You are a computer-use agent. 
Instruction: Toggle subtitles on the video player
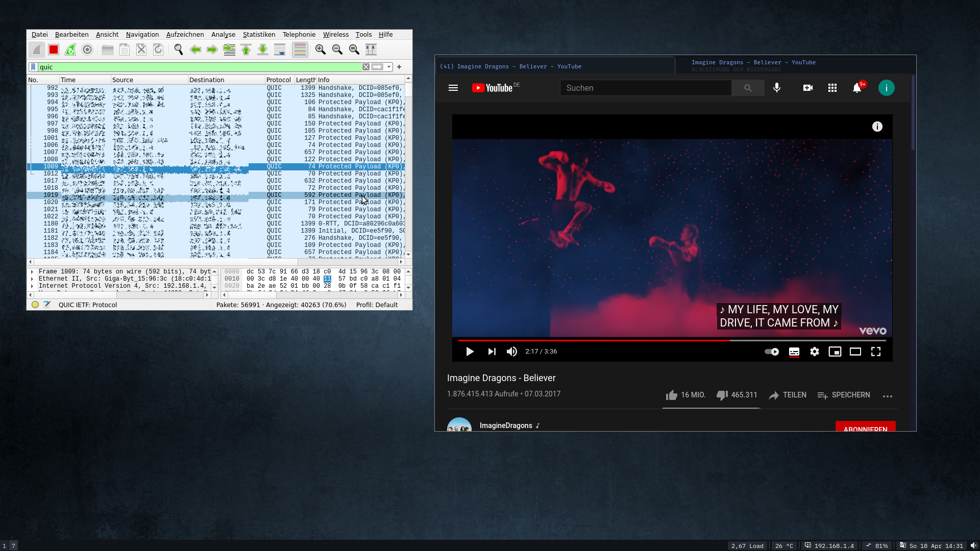click(x=794, y=352)
